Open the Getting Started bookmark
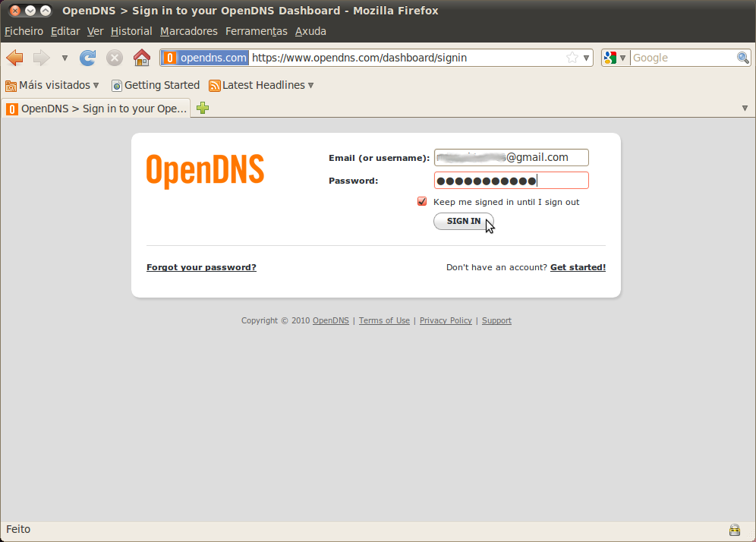This screenshot has height=542, width=756. pos(156,85)
